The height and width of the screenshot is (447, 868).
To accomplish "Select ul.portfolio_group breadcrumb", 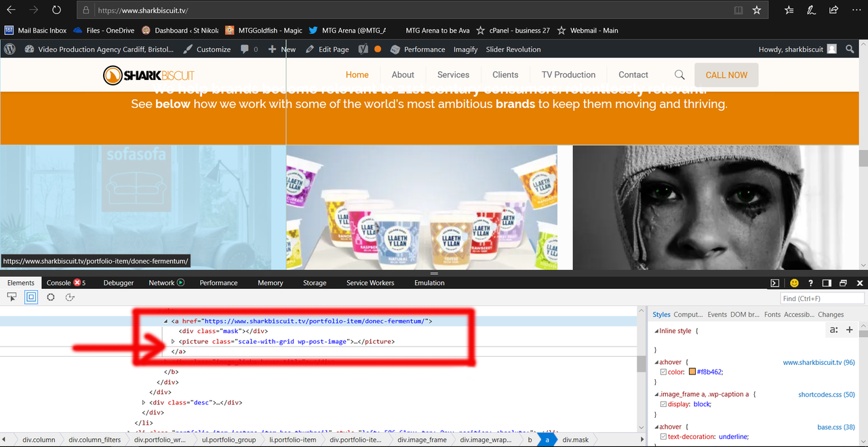I will coord(229,440).
